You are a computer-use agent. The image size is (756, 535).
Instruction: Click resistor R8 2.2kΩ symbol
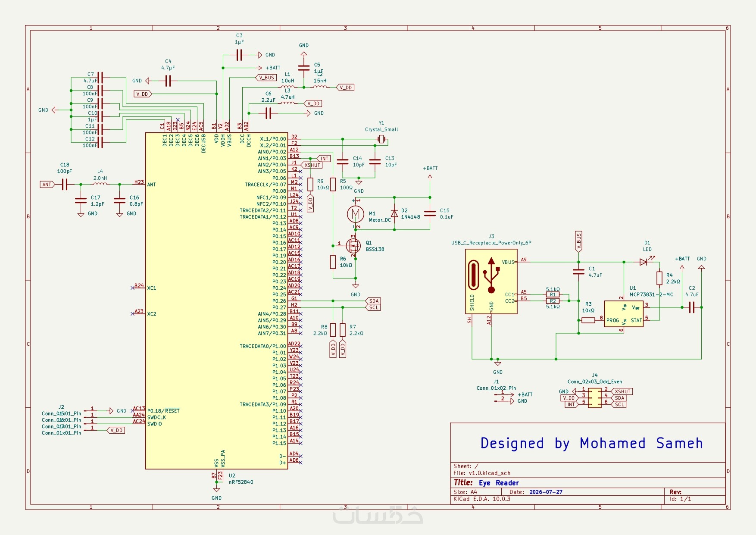333,330
